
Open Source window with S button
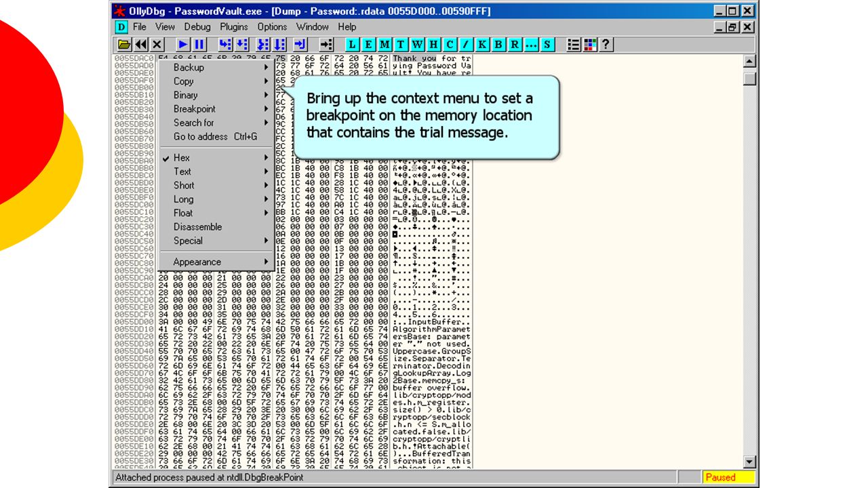pyautogui.click(x=547, y=45)
